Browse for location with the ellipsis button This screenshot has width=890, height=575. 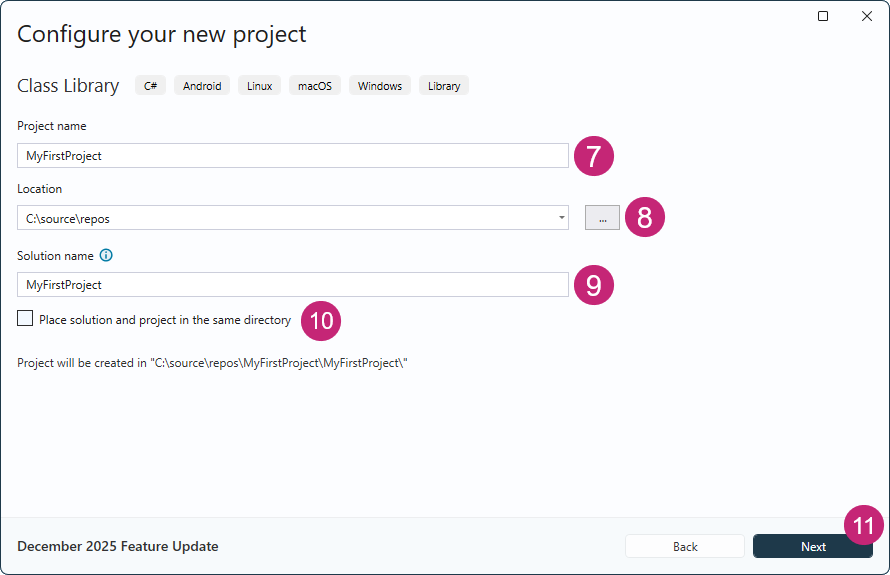(x=602, y=218)
